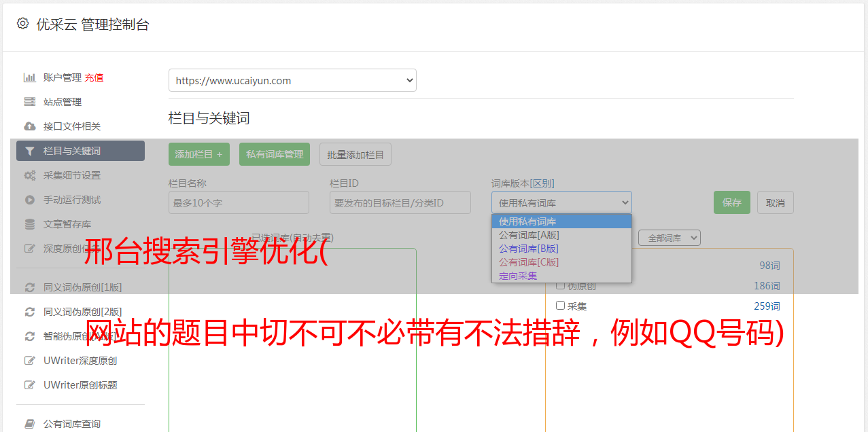Click the edit icon for 深度原创 sidebar entry
868x432 pixels.
pyautogui.click(x=29, y=249)
